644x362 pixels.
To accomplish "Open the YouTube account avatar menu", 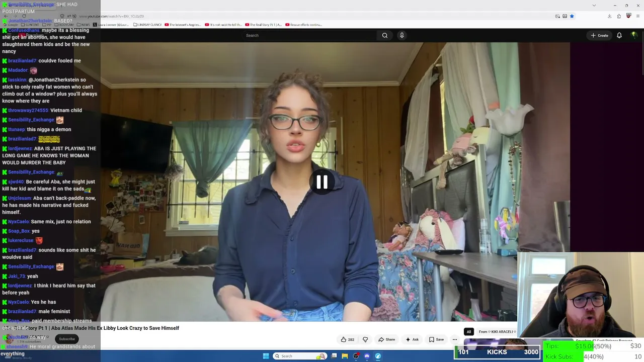I will coord(634,35).
